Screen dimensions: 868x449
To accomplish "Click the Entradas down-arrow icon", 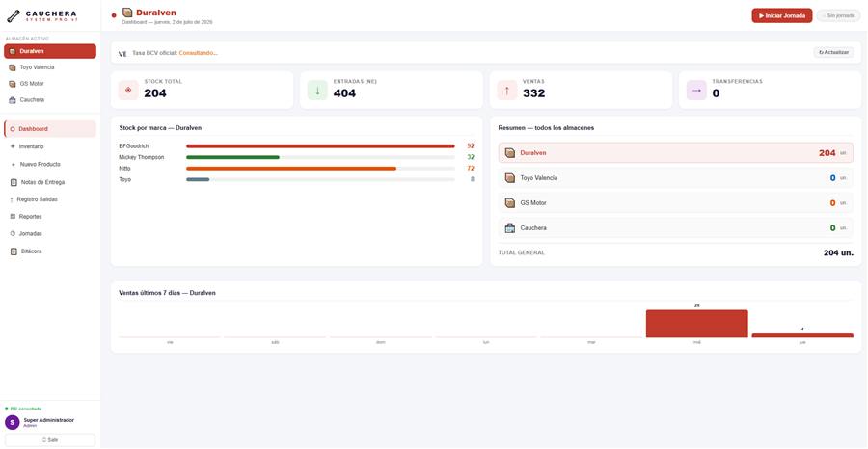I will click(x=317, y=91).
